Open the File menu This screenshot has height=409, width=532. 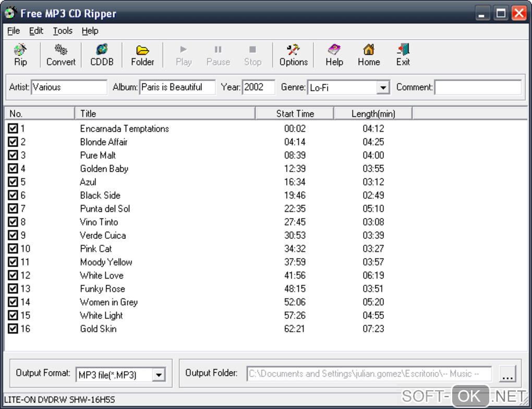click(x=14, y=31)
